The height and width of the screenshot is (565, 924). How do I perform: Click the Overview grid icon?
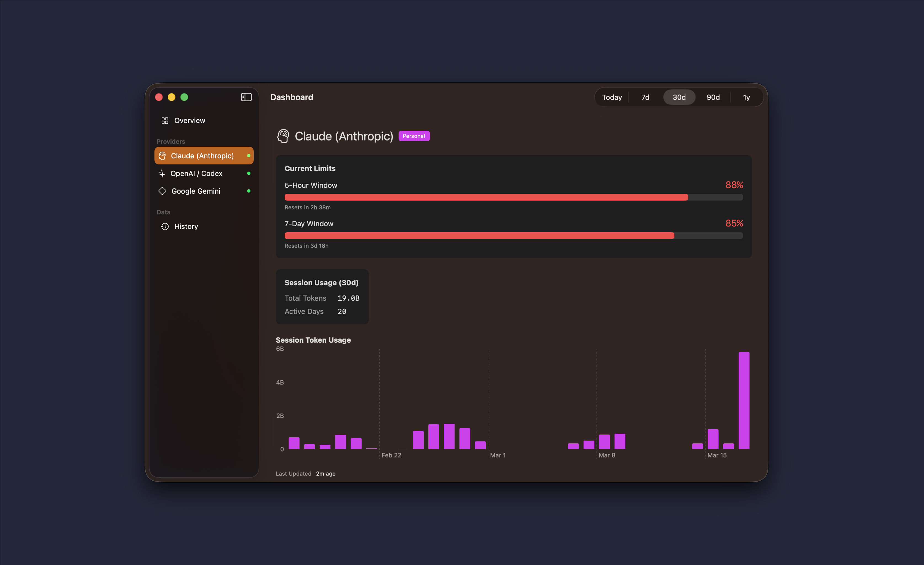click(x=165, y=121)
